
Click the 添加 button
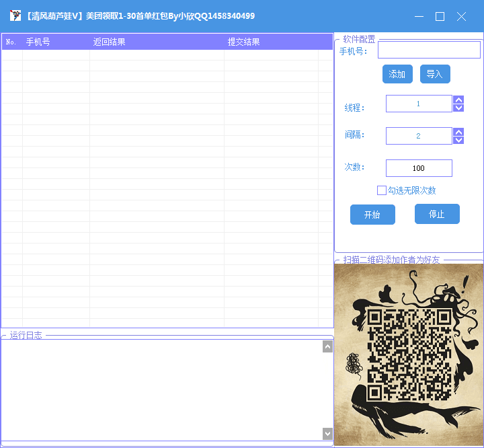397,74
